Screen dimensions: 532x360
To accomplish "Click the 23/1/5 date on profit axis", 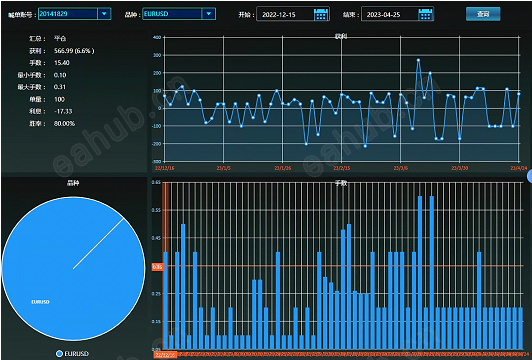I will (x=224, y=168).
